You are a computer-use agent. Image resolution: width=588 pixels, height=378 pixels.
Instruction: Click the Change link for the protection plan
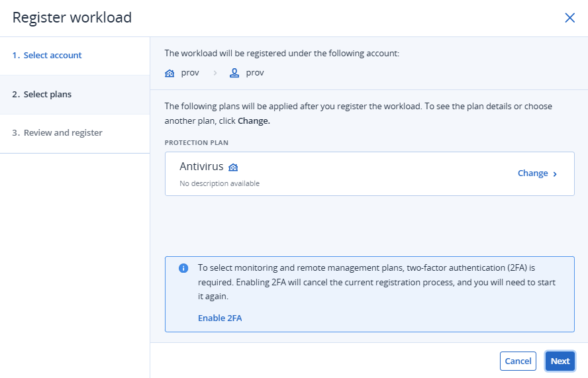coord(532,173)
